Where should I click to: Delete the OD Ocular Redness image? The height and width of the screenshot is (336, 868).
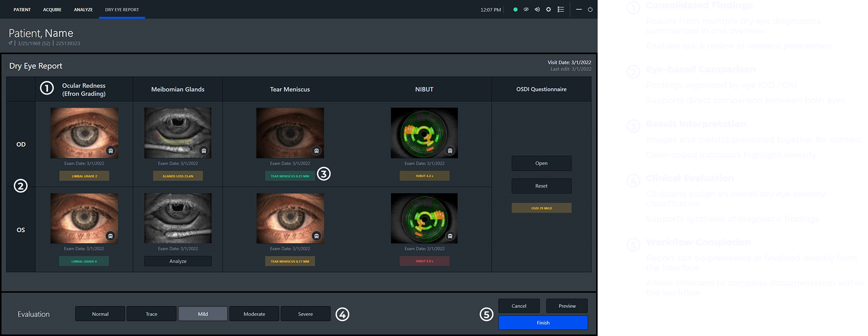pos(111,151)
